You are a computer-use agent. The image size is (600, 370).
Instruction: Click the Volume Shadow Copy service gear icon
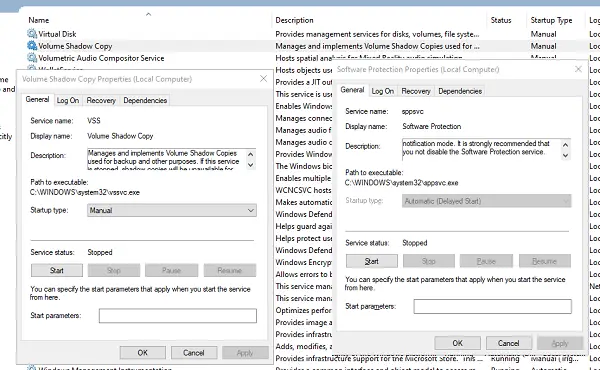32,46
